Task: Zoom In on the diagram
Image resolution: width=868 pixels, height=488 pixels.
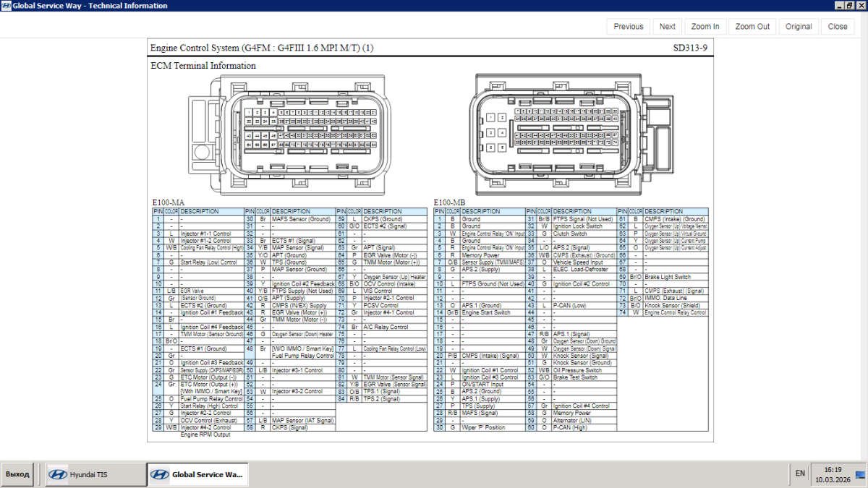Action: click(x=705, y=27)
